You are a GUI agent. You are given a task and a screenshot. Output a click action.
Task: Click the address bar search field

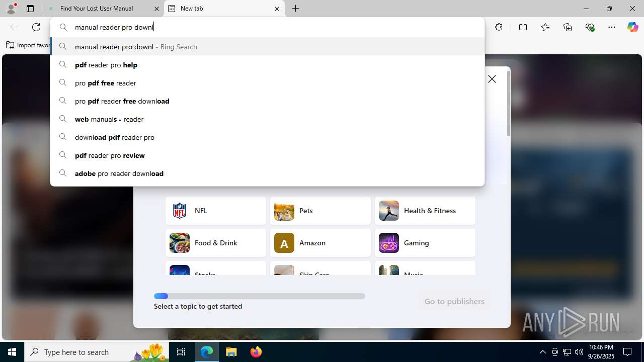click(267, 27)
